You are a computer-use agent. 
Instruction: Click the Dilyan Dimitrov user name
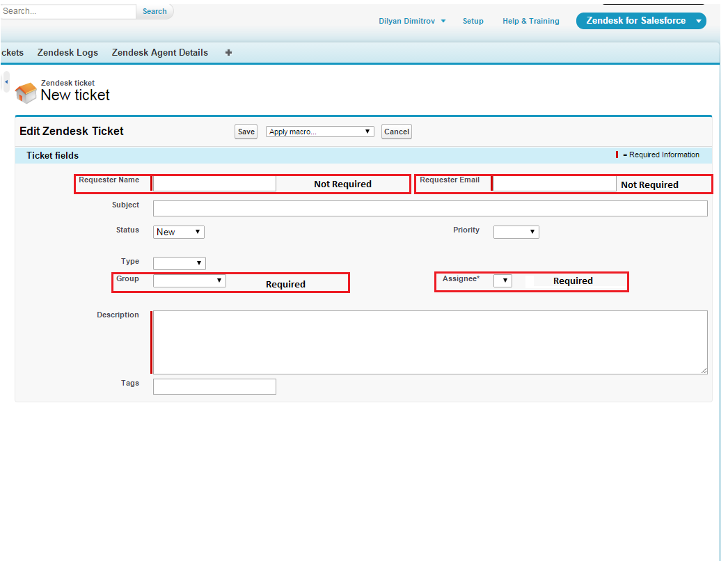(x=406, y=21)
